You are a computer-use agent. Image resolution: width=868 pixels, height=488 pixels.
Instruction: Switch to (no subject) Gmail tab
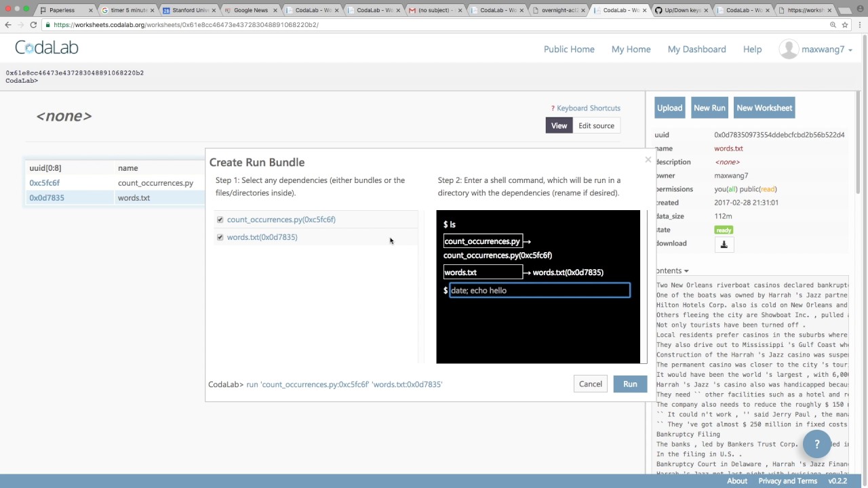click(435, 10)
